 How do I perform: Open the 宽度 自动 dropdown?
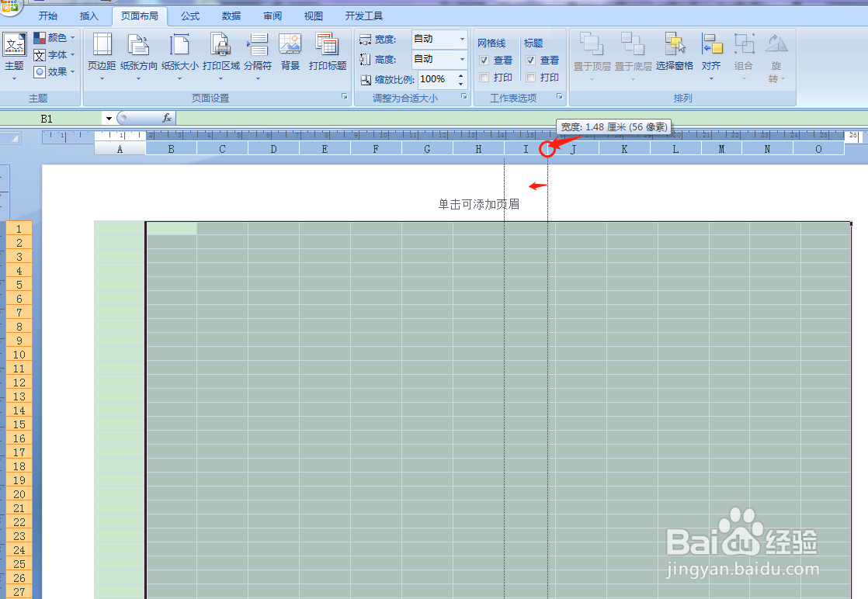click(x=460, y=39)
